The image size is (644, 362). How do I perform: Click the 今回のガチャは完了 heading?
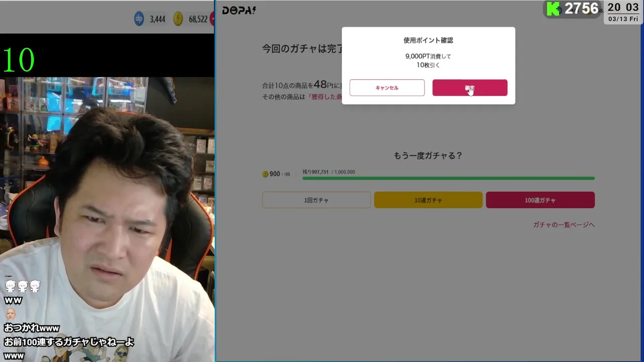click(302, 49)
